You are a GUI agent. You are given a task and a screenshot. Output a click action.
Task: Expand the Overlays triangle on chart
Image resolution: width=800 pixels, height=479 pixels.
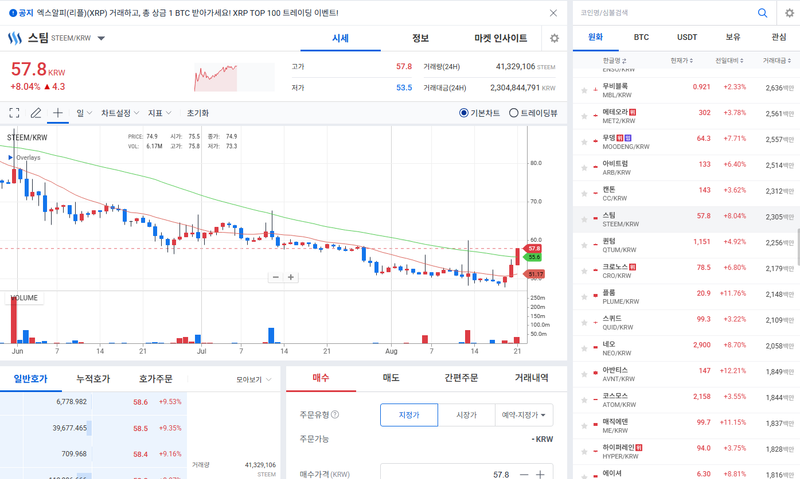[x=10, y=158]
